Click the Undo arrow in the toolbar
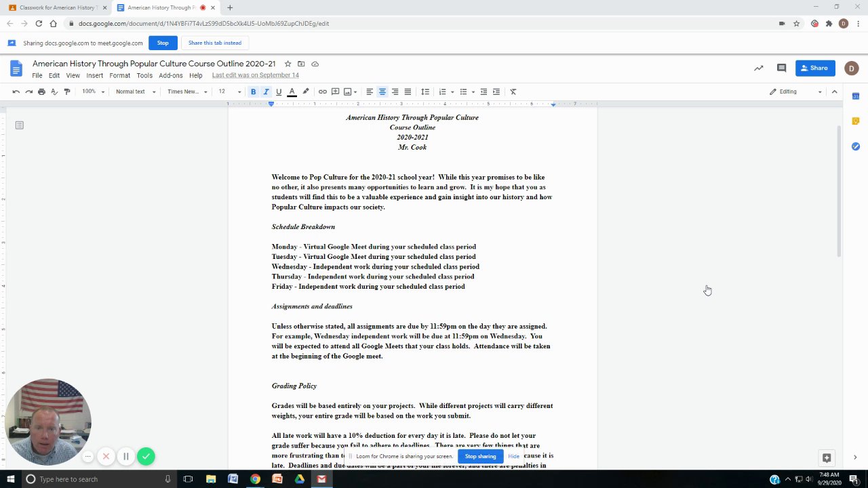The image size is (868, 488). coord(16,91)
